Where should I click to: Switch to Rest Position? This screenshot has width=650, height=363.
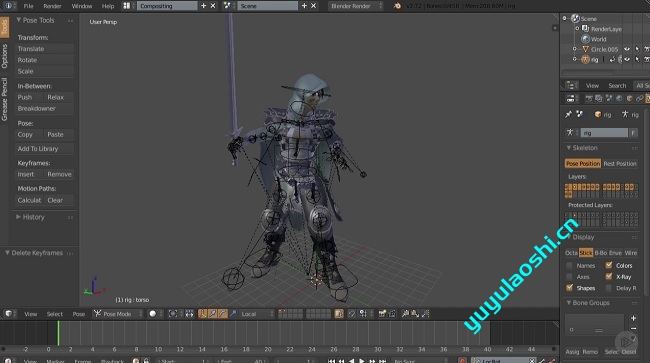620,163
